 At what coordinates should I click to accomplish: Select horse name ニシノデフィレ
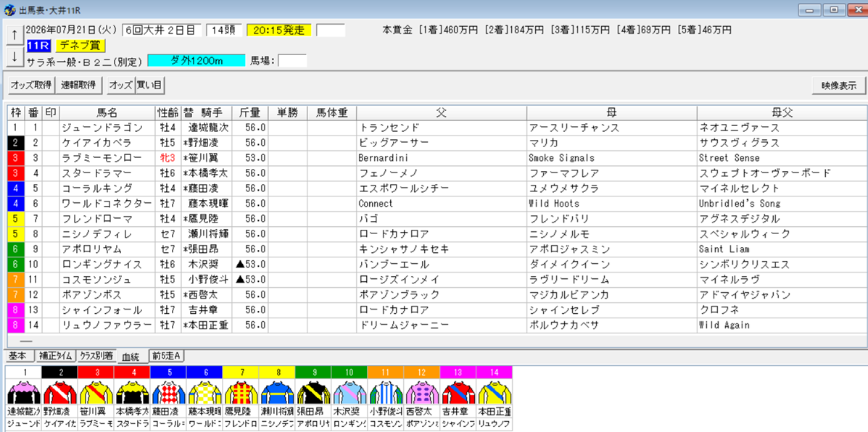pyautogui.click(x=97, y=234)
